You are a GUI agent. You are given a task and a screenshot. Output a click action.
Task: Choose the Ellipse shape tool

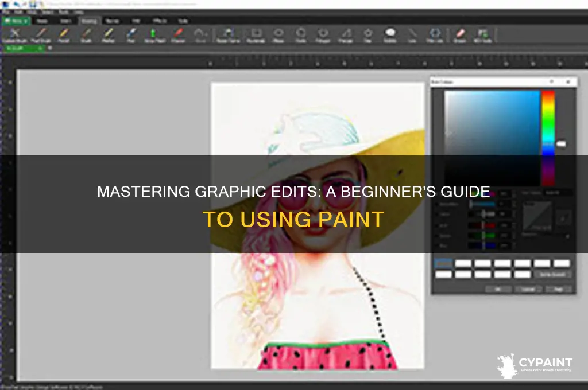(278, 36)
